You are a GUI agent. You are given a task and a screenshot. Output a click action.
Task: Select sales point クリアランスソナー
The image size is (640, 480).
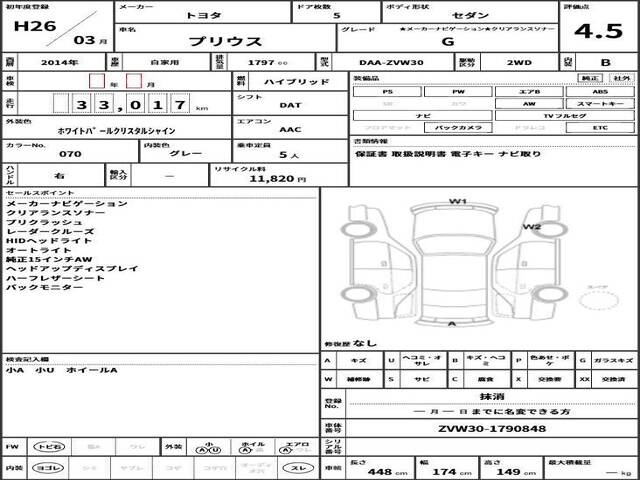56,213
